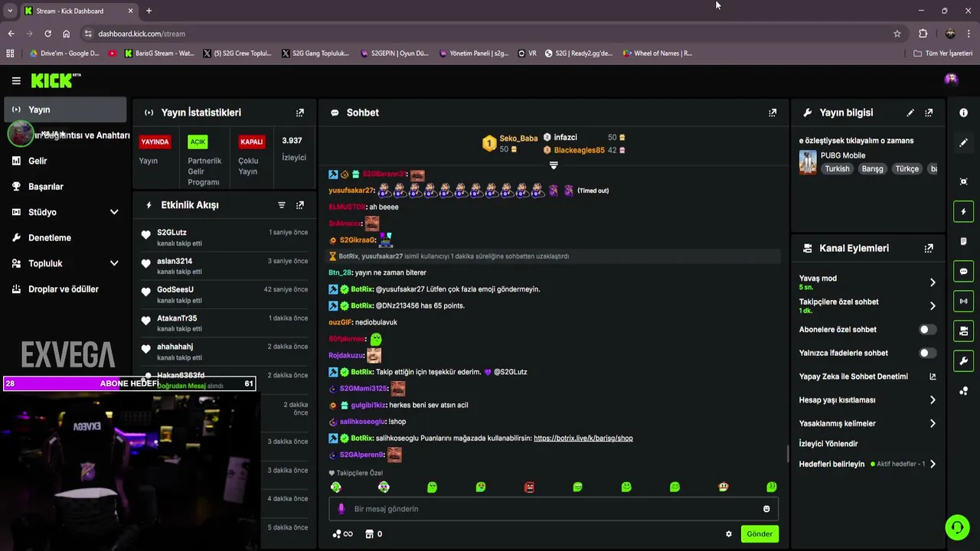This screenshot has width=980, height=551.
Task: Pop out the Yayın bilgisi panel
Action: pyautogui.click(x=929, y=112)
